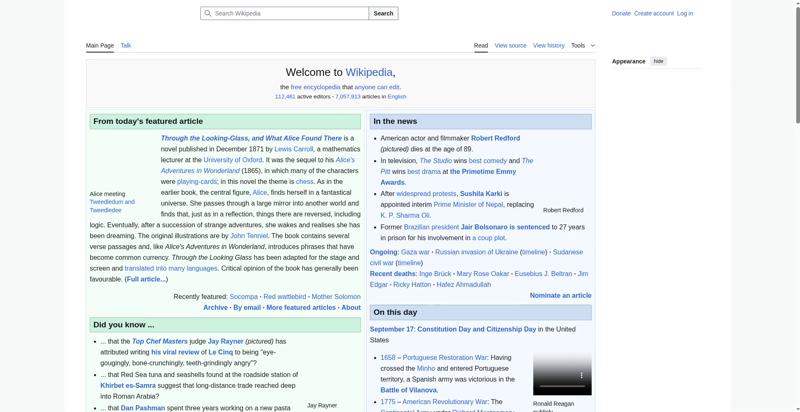Open Ricky Hatton link
Viewport: 800px width, 412px height.
pyautogui.click(x=412, y=285)
